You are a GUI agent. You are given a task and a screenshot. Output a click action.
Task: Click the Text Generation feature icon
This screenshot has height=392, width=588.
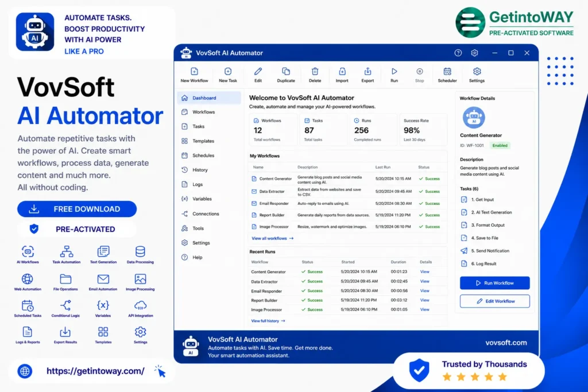click(x=103, y=251)
